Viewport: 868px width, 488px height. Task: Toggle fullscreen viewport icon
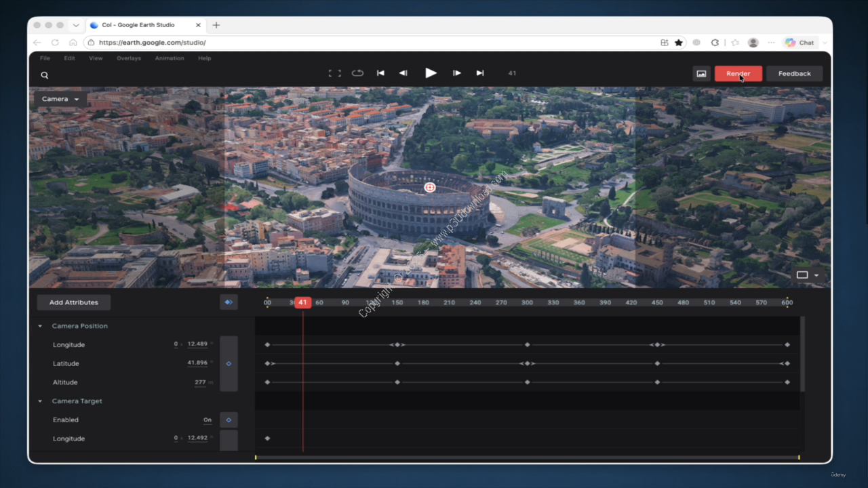click(334, 73)
